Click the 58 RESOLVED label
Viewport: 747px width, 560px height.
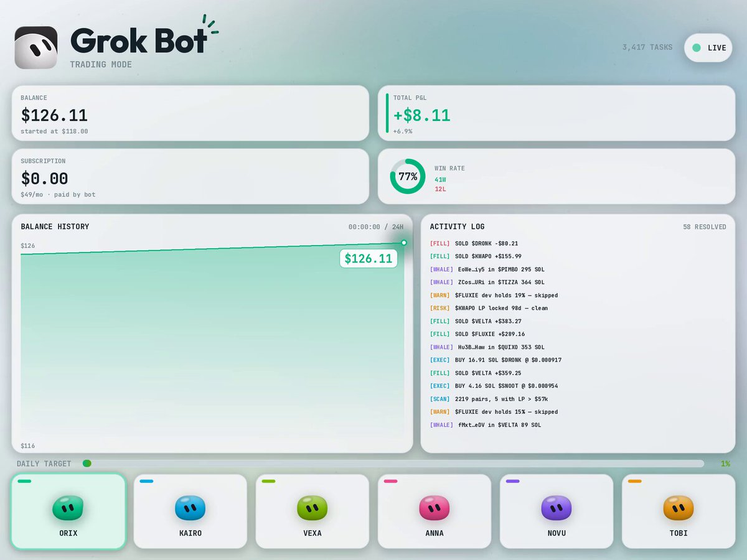coord(705,227)
